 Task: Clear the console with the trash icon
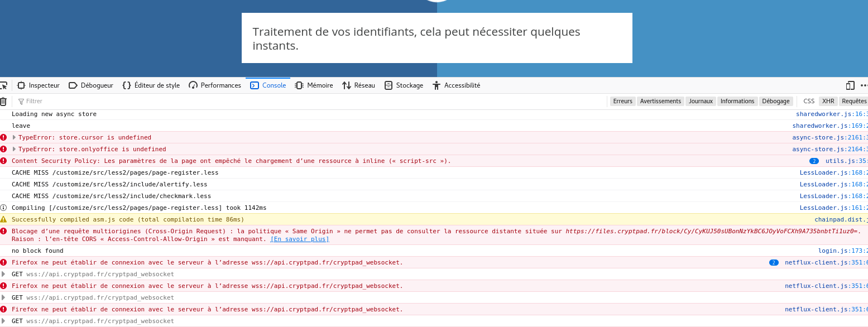(x=3, y=101)
